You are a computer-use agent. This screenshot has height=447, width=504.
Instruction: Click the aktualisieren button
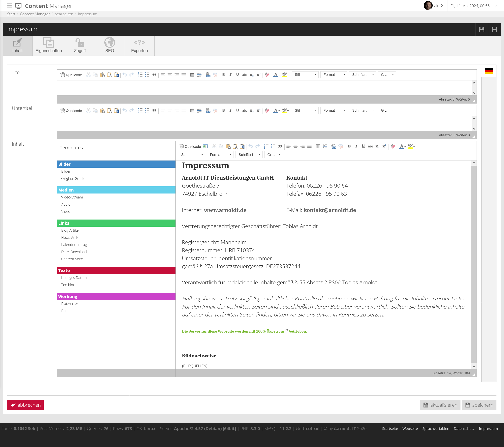click(440, 405)
